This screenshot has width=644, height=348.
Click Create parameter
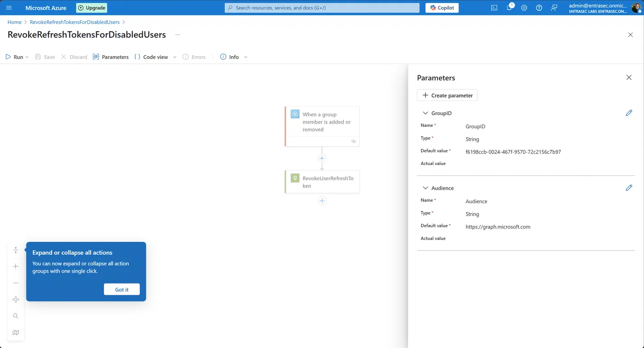448,95
